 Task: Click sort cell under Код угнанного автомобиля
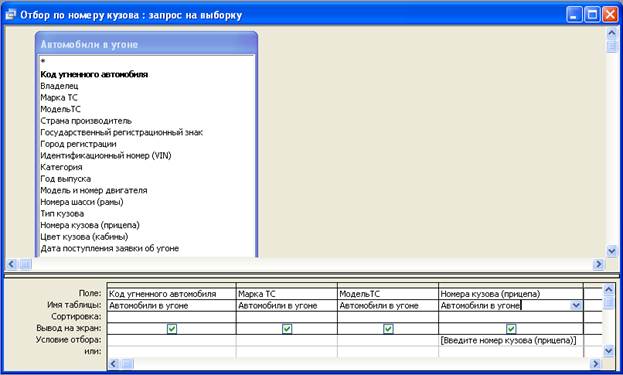171,317
